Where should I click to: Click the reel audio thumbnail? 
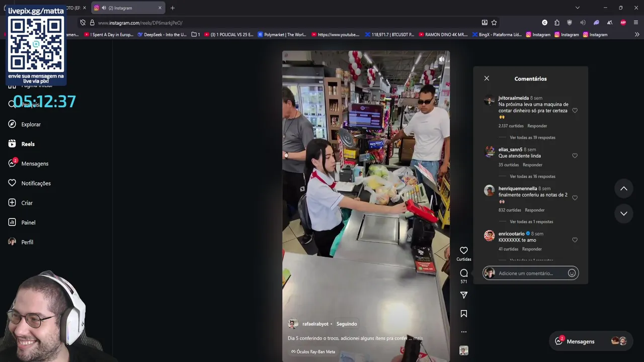[464, 350]
